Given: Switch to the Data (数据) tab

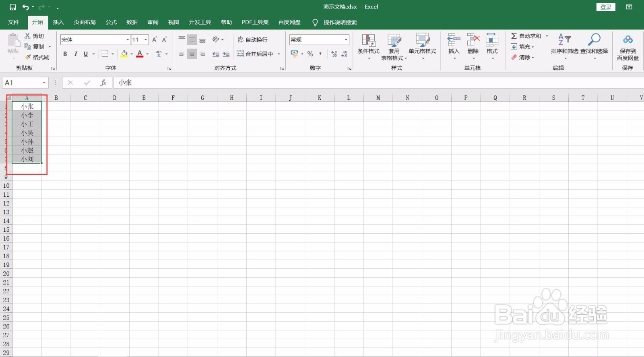Looking at the screenshot, I should pos(132,22).
